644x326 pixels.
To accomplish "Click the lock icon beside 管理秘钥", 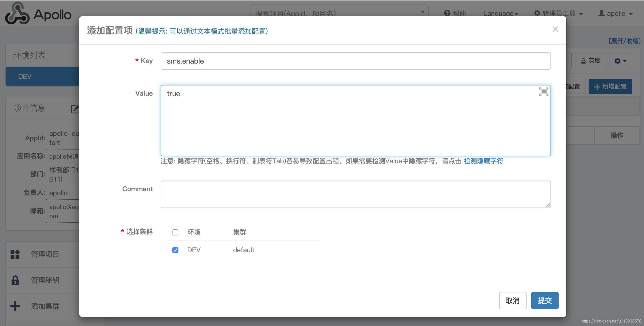I will click(x=15, y=280).
